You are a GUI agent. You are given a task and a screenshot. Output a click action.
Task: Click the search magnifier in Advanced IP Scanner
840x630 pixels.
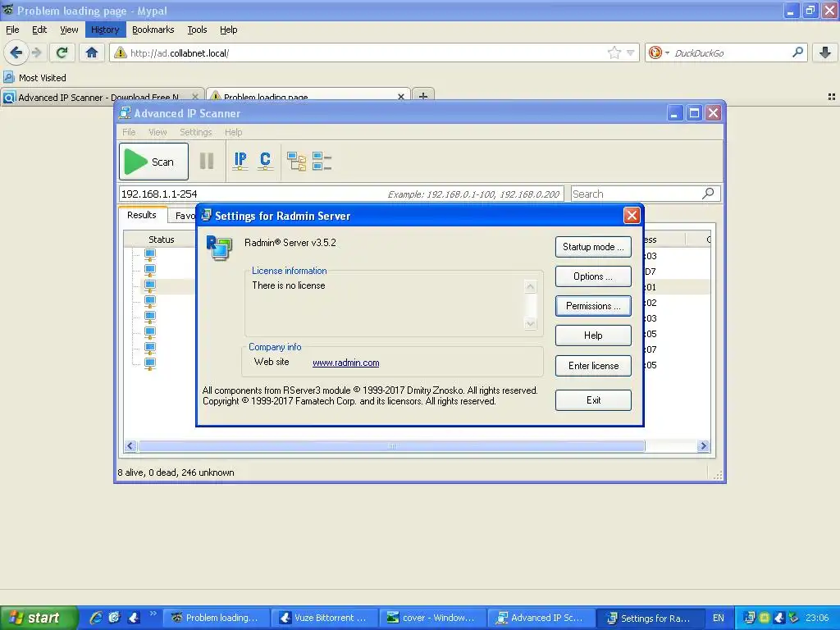coord(708,194)
